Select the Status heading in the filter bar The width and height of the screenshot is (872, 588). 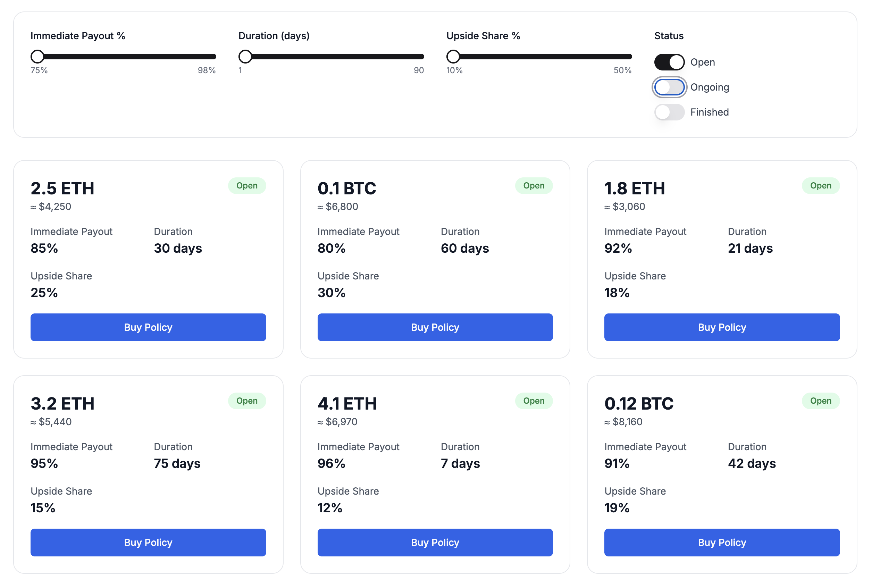pos(669,36)
